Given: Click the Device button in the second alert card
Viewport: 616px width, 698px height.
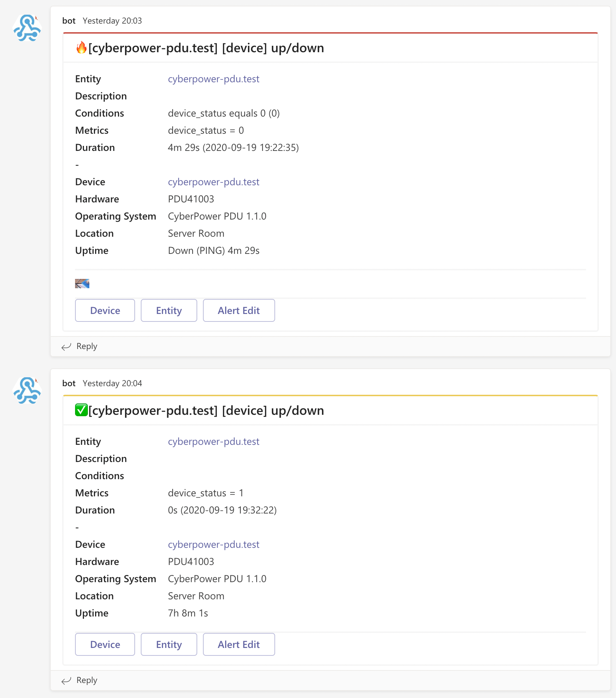Looking at the screenshot, I should click(x=105, y=644).
